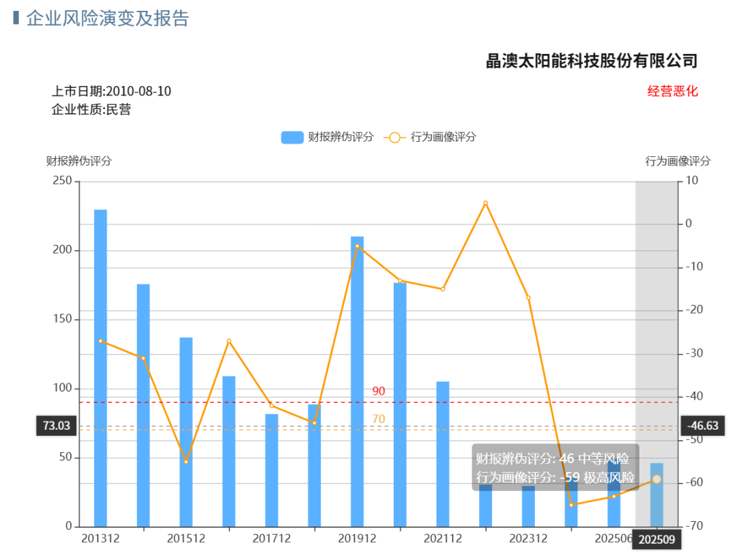Click the left axis title 财报辨伪评分
Viewport: 737px width, 560px height.
(79, 161)
